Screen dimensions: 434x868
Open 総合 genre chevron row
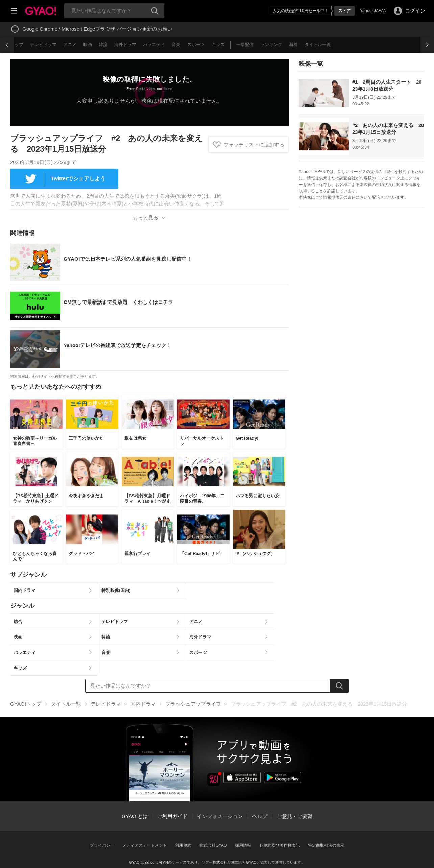pos(54,622)
